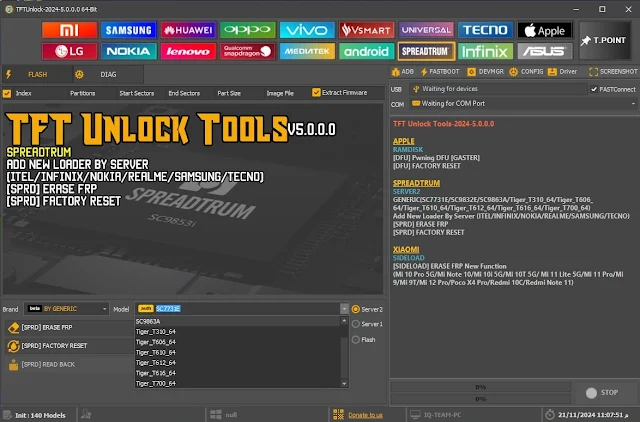Click the End Sectors column header
The width and height of the screenshot is (640, 422).
pos(184,93)
